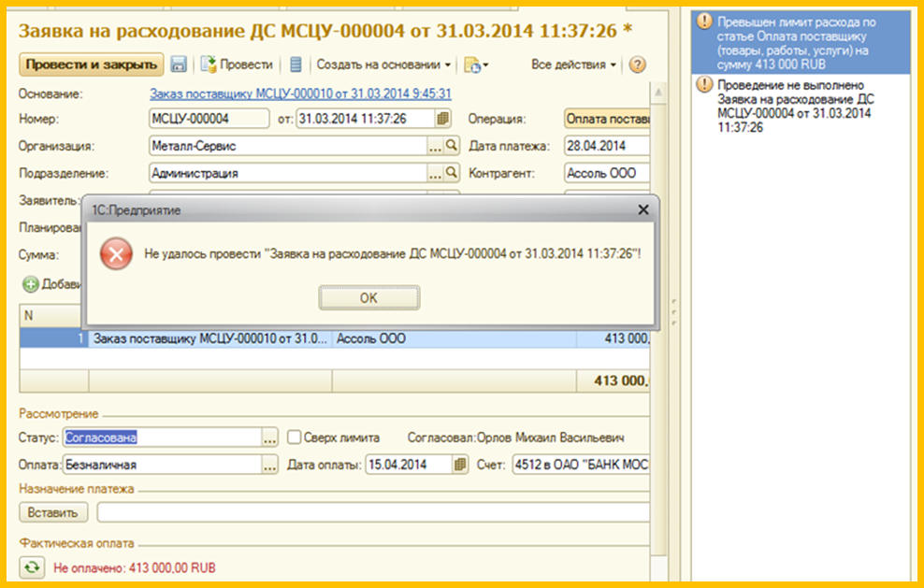Open the document movements list icon
The image size is (924, 588).
tap(296, 65)
